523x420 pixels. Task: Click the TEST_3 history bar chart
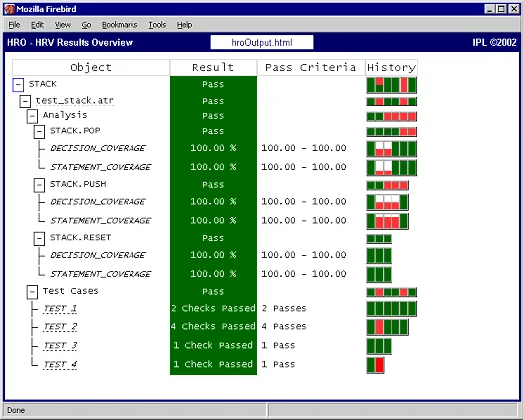click(379, 346)
